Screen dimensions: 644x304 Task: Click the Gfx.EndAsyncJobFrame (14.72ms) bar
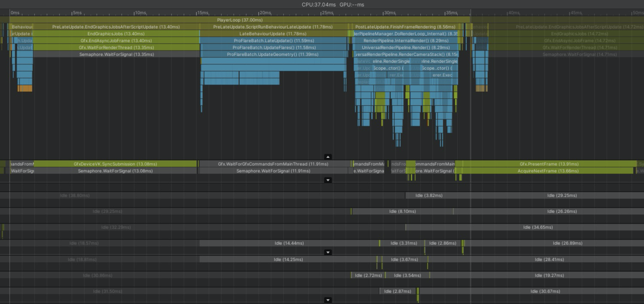[566, 41]
